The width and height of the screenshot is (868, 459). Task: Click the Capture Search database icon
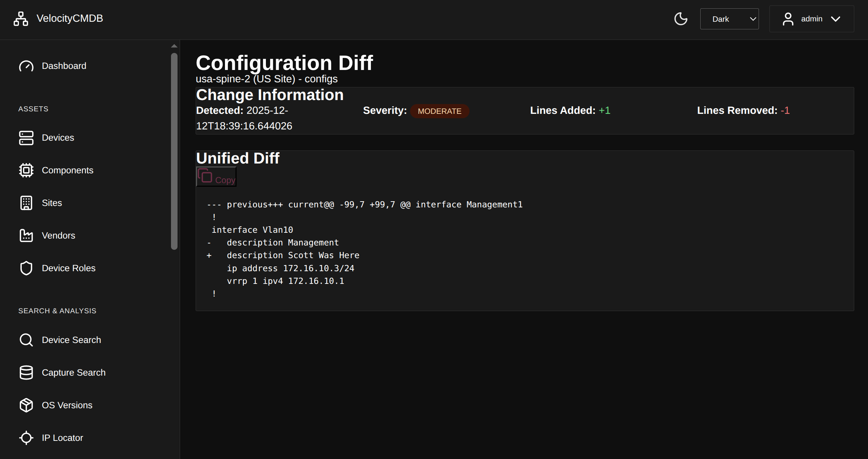(26, 373)
